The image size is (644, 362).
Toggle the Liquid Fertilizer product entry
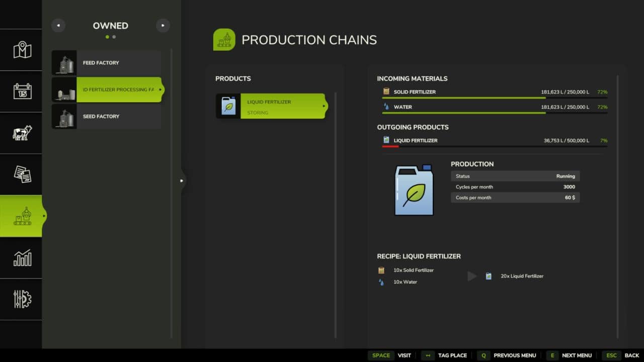(272, 107)
